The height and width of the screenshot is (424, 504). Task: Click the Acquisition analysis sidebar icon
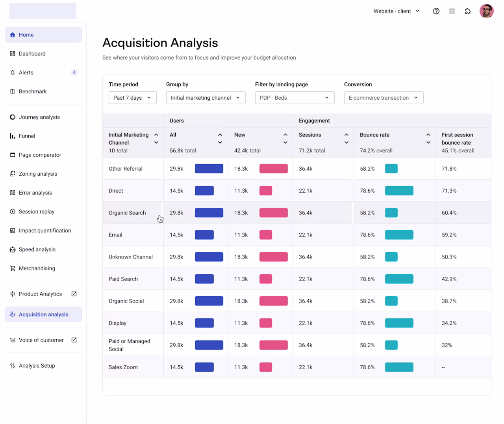pyautogui.click(x=13, y=314)
